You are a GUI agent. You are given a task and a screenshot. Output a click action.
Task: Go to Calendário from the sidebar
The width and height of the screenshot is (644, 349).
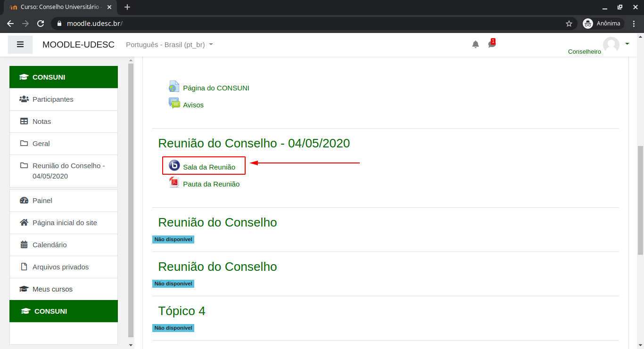point(50,245)
